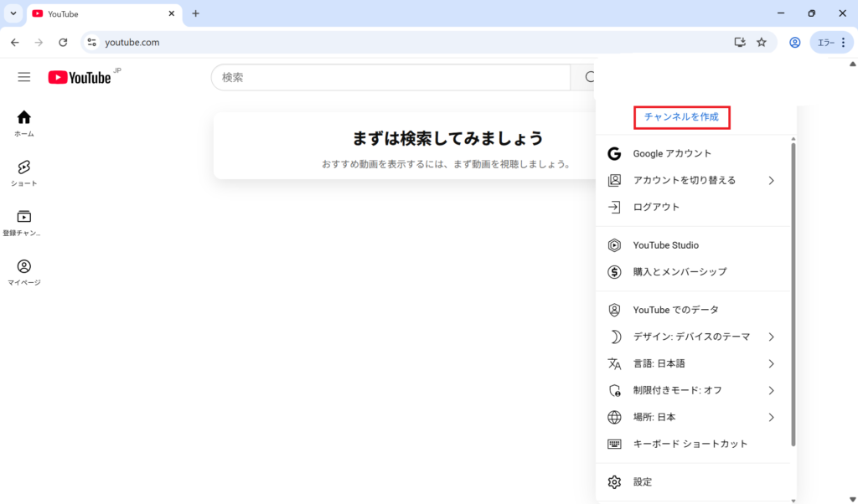Open Google アカウント menu entry

point(693,153)
